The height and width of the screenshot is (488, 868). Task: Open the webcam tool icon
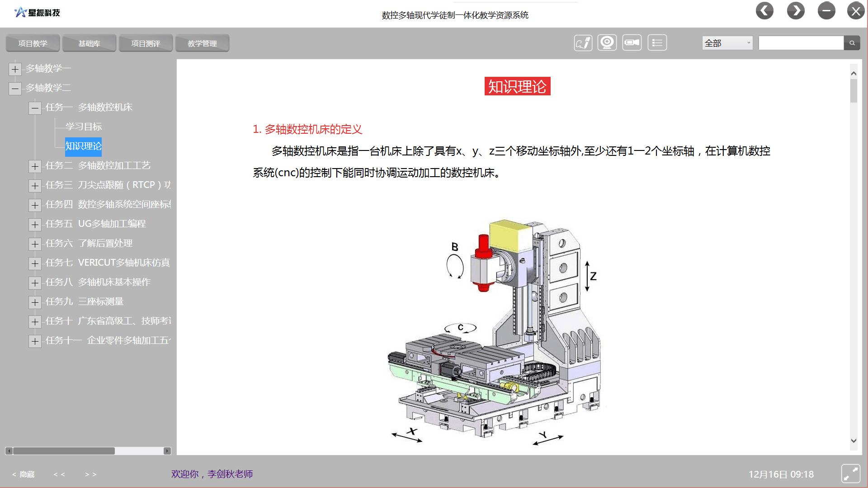(607, 43)
